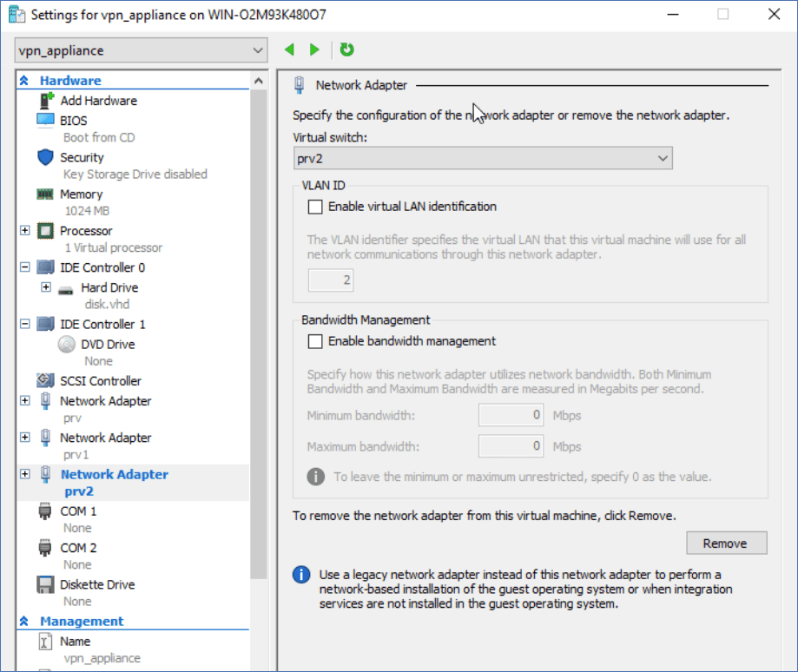Select the SCSI Controller icon
The height and width of the screenshot is (672, 798).
(46, 381)
